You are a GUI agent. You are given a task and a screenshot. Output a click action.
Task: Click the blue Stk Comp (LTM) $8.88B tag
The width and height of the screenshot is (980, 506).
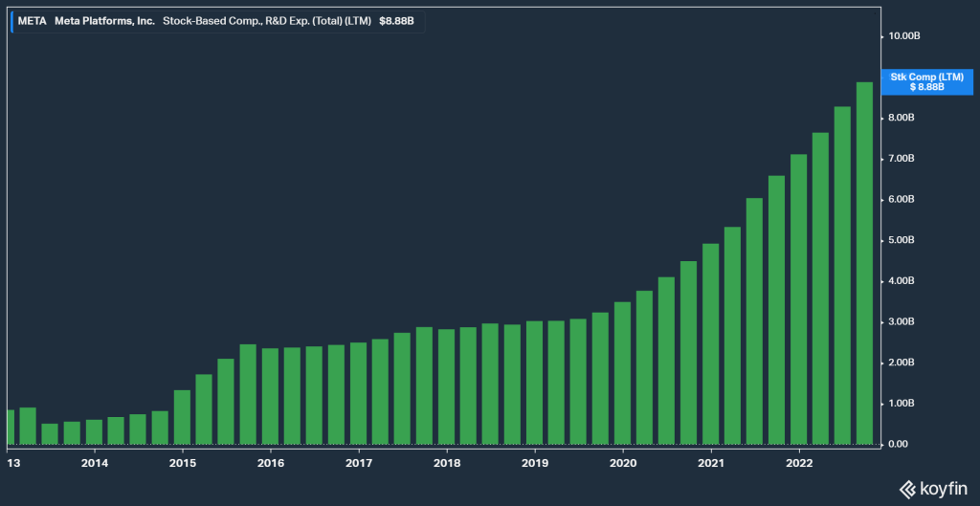tap(926, 82)
